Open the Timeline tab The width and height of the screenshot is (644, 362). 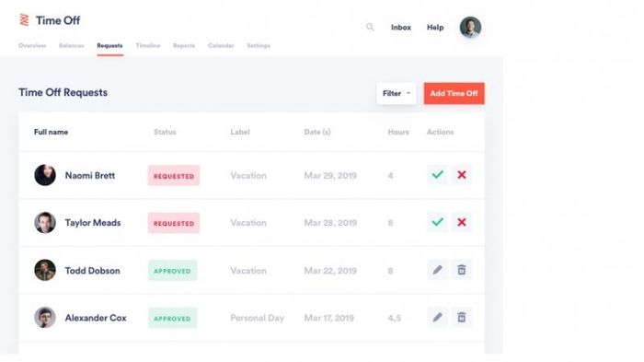(148, 46)
